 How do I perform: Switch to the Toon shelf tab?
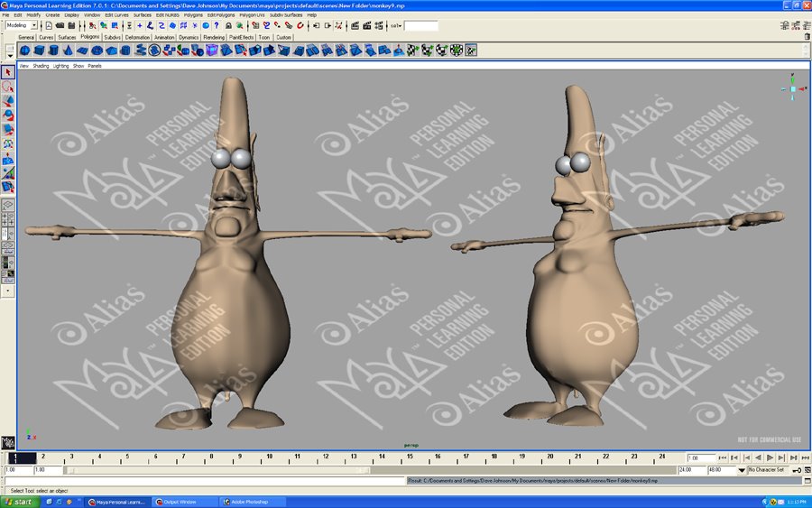tap(264, 37)
